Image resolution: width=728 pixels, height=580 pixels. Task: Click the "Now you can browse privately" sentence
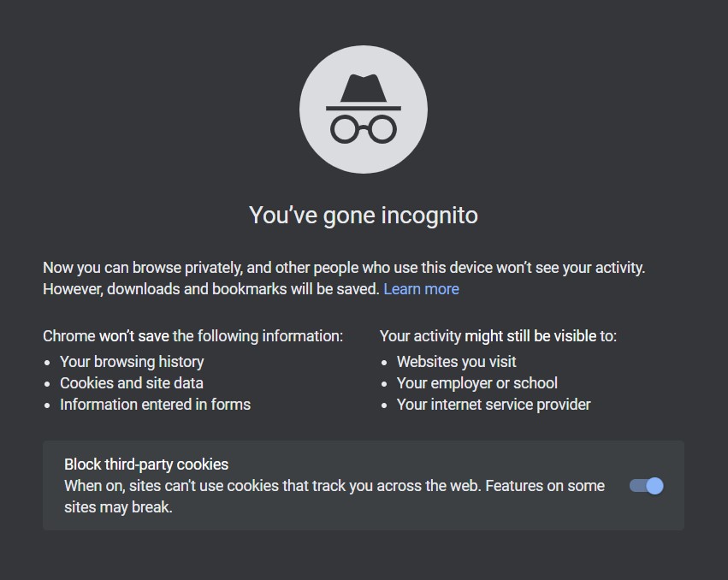344,268
